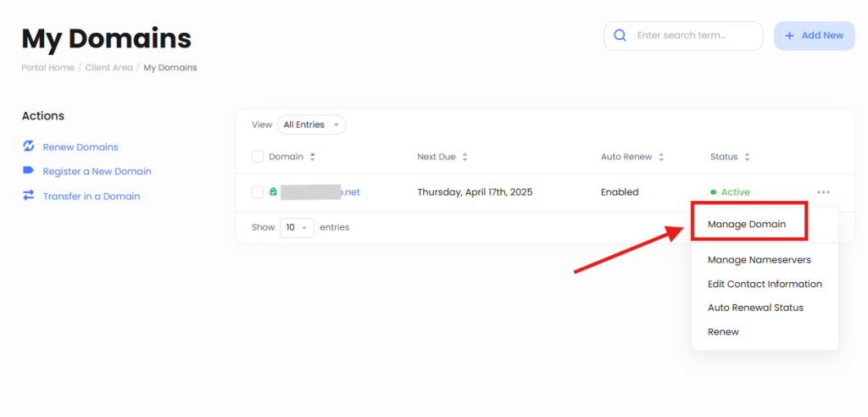Tick the select-all checkbox in header

click(x=258, y=157)
